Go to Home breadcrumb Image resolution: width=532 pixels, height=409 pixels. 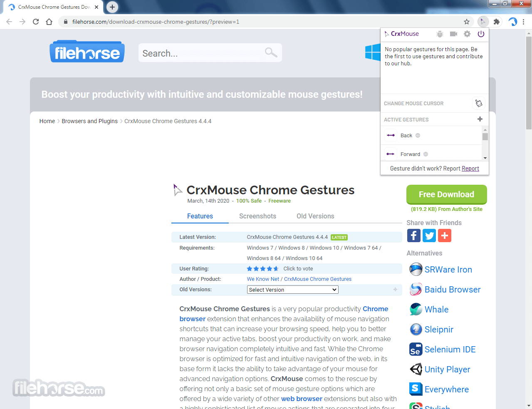click(47, 121)
